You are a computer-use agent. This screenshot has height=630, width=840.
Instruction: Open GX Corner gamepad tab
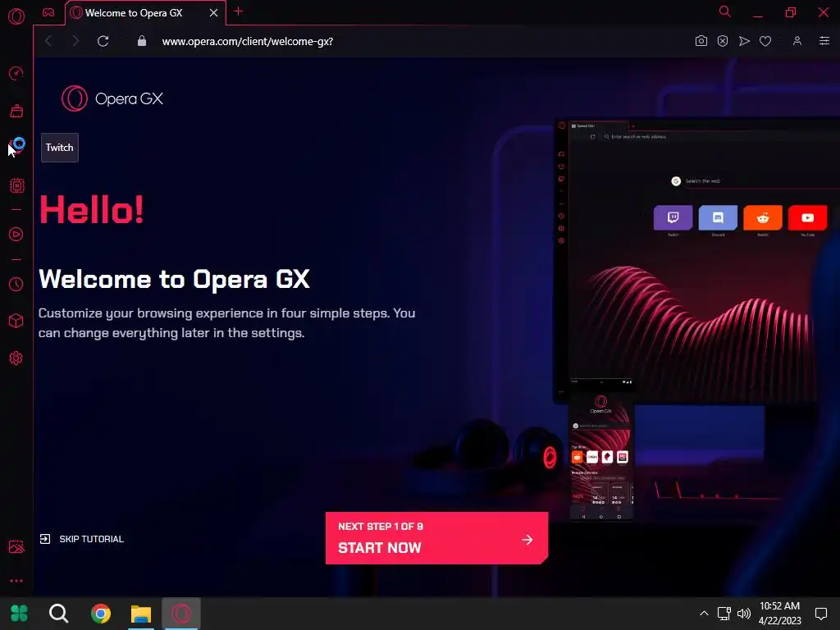(x=48, y=12)
